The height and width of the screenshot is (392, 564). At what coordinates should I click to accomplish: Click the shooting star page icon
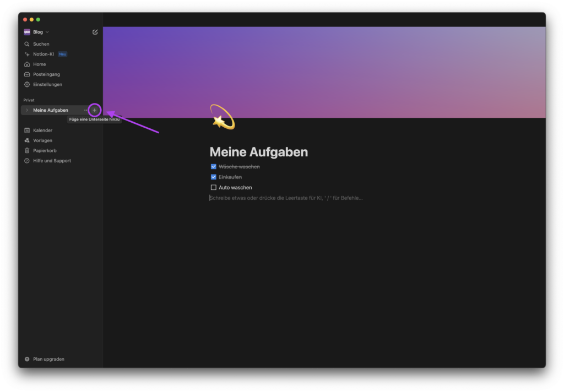tap(223, 117)
